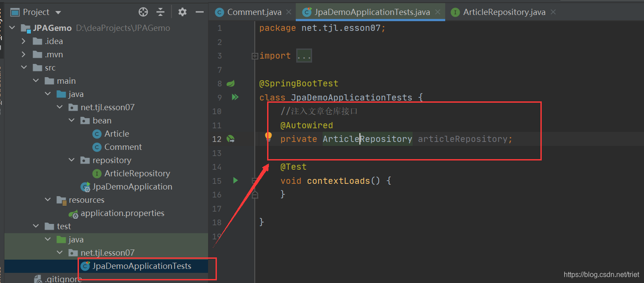Select JpaDemoApplicationTests in project tree
Screen dimensions: 644x283
(136, 266)
